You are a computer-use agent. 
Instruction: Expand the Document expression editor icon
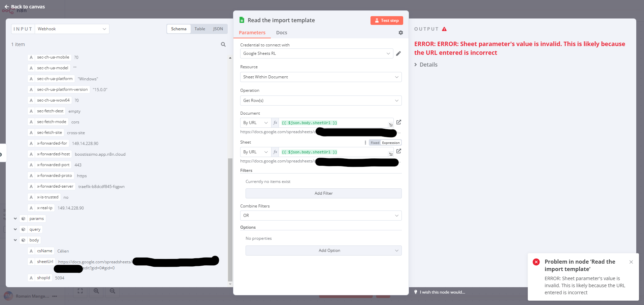(x=391, y=125)
